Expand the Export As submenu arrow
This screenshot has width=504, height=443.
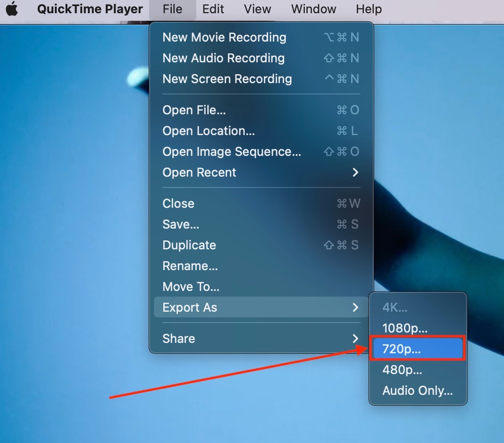(355, 307)
